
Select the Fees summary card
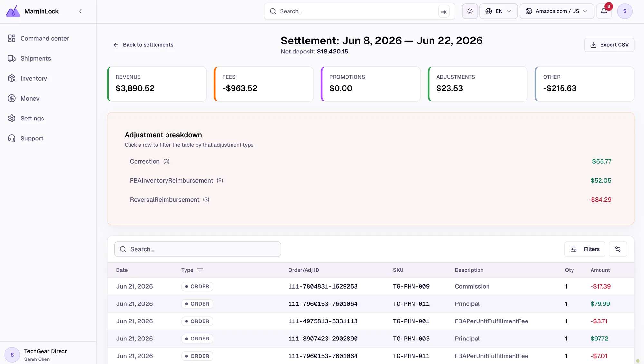coord(264,84)
